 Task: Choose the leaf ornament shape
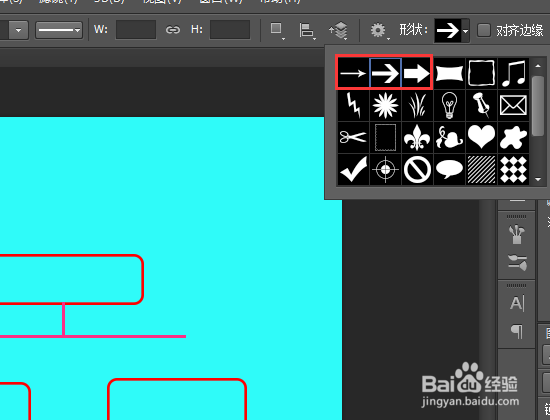[449, 137]
